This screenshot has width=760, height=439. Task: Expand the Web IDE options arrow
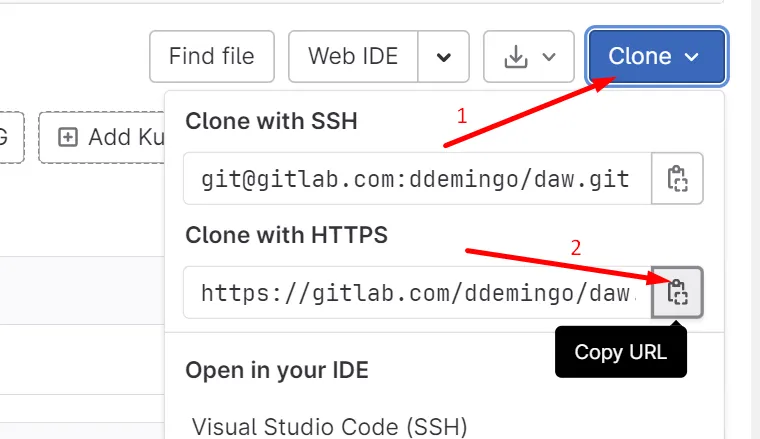[444, 56]
